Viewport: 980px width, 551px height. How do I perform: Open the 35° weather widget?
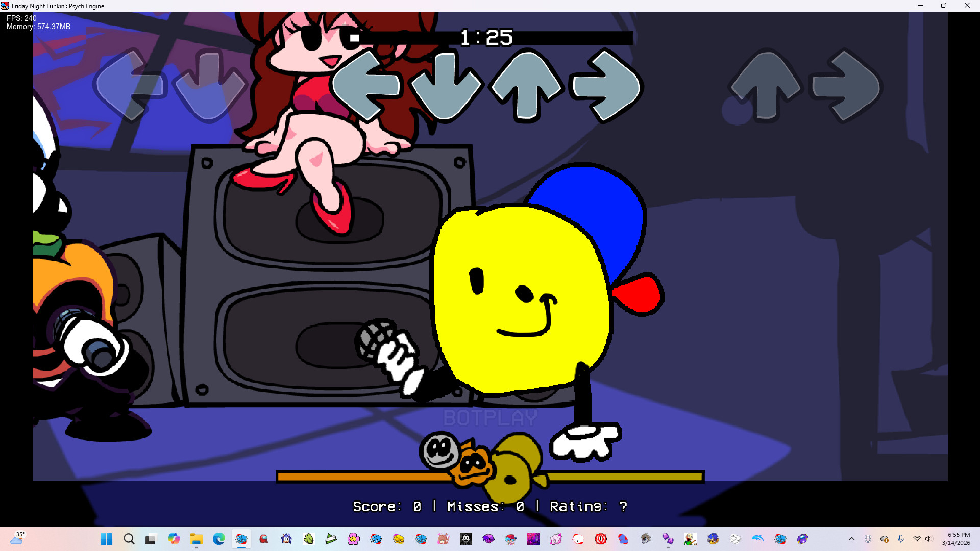(17, 538)
